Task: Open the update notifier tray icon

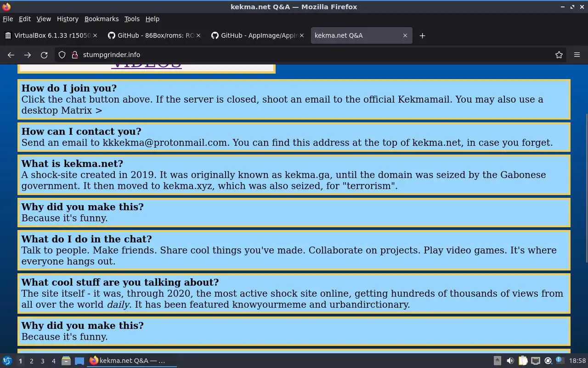Action: [x=548, y=361]
